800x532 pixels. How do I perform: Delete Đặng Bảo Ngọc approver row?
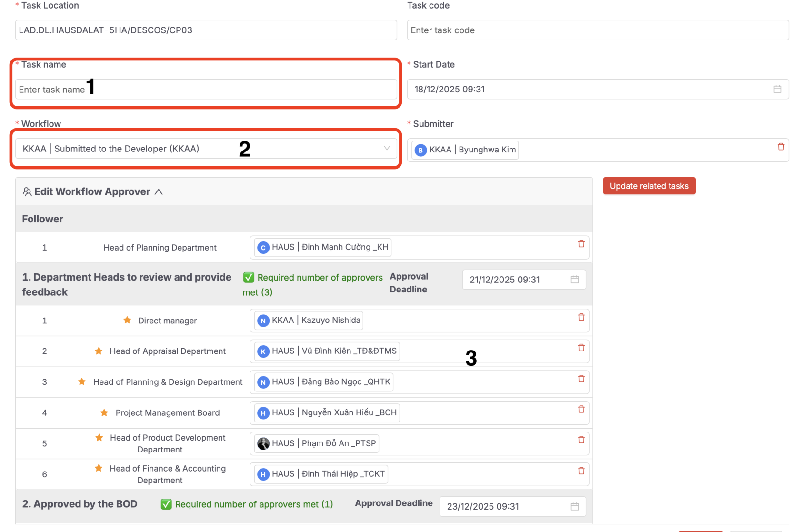tap(581, 379)
